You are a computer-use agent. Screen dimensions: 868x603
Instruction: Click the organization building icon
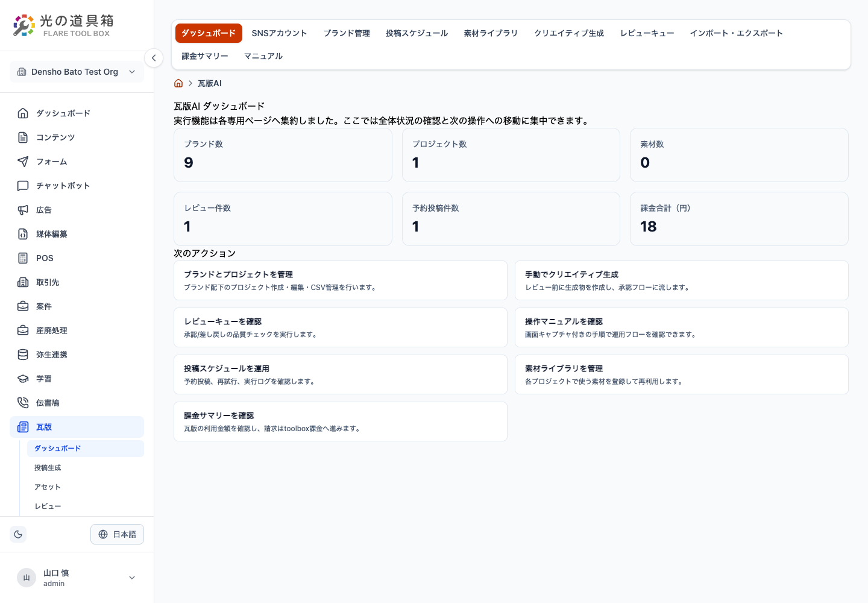tap(22, 72)
